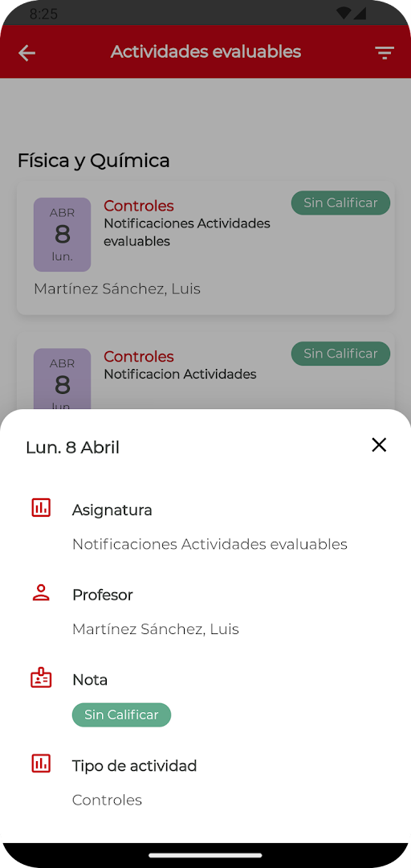The image size is (411, 868).
Task: Open the filter icon in header
Action: (x=384, y=52)
